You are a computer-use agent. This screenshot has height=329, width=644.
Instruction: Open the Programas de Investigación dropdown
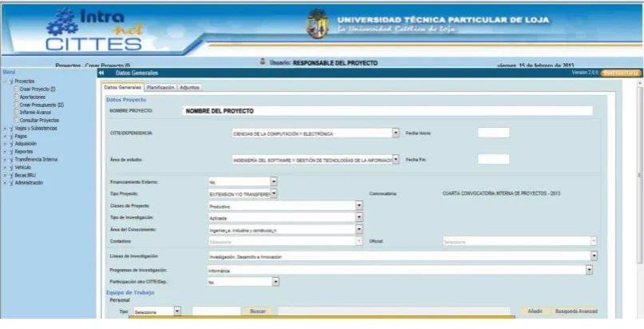click(x=590, y=270)
